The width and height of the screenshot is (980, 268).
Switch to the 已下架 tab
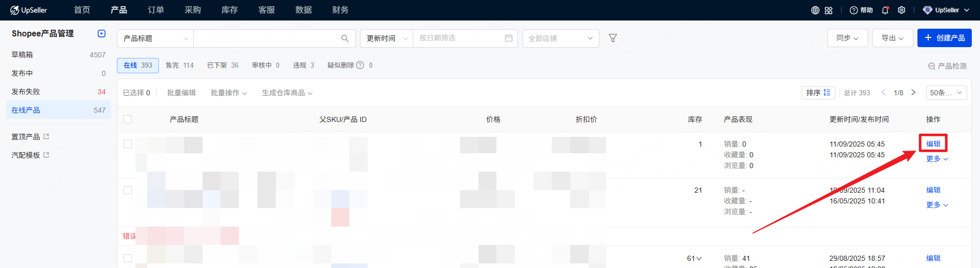click(x=223, y=66)
